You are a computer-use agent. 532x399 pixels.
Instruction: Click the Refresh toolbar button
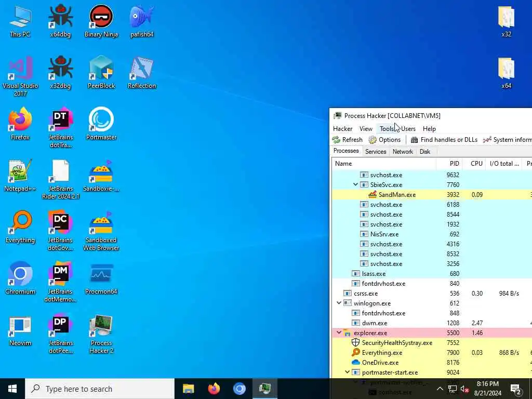348,140
